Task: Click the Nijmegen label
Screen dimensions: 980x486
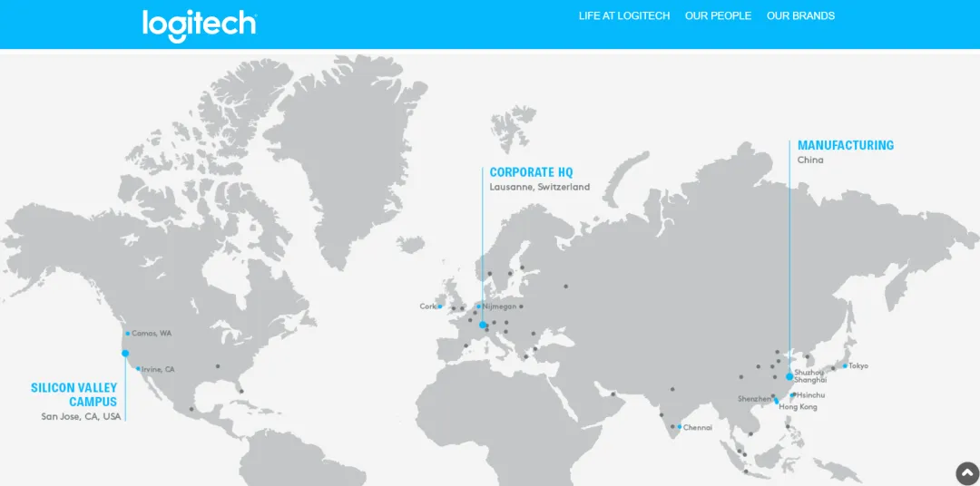Action: pos(499,306)
